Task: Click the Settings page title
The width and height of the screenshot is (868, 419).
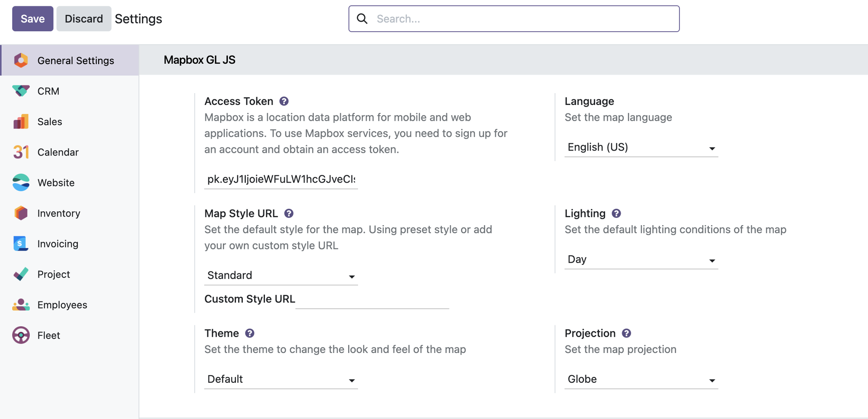Action: (138, 19)
